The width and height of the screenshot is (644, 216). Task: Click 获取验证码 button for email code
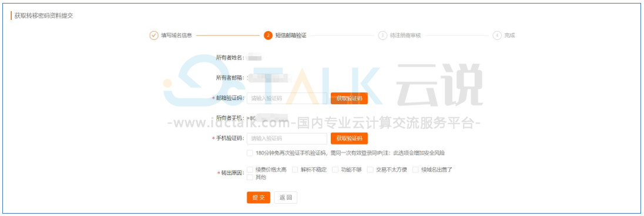coord(349,98)
